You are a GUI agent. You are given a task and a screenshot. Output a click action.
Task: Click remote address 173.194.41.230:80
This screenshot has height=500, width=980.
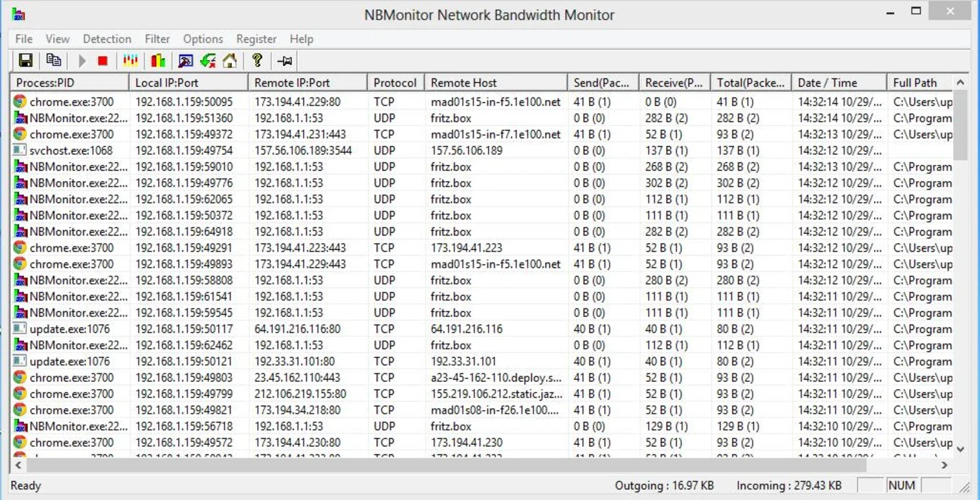pos(297,442)
